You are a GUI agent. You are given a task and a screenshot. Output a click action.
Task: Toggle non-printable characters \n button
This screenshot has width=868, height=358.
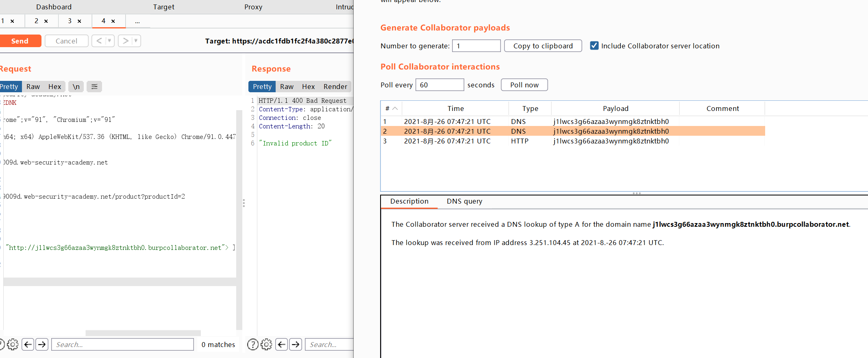point(76,87)
